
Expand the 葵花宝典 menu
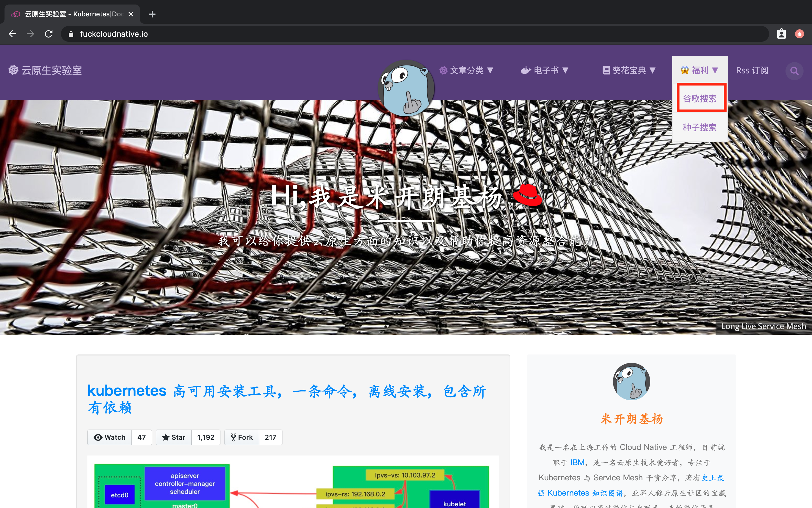(629, 70)
